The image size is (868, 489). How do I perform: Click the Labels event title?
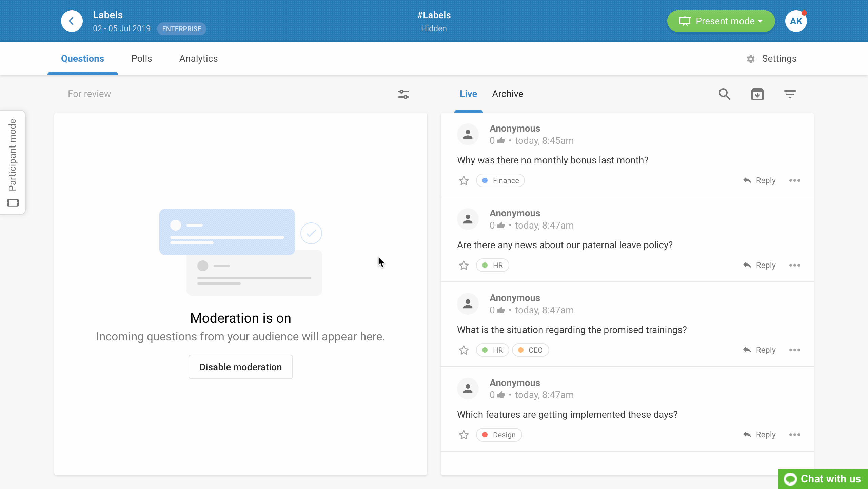108,15
